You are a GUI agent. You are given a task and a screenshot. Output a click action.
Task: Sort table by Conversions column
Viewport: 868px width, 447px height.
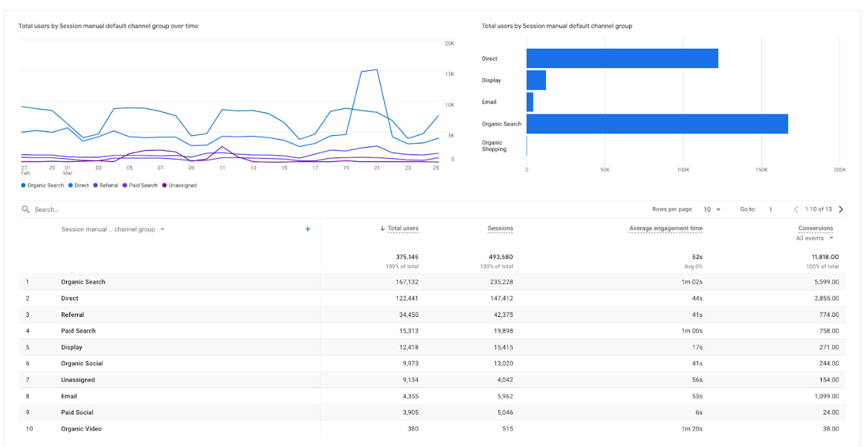tap(815, 229)
